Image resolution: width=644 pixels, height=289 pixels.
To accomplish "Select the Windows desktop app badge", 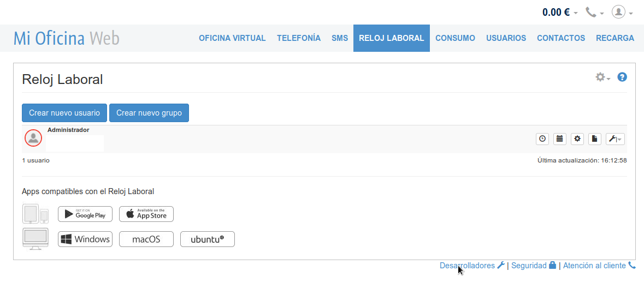I will pyautogui.click(x=85, y=239).
